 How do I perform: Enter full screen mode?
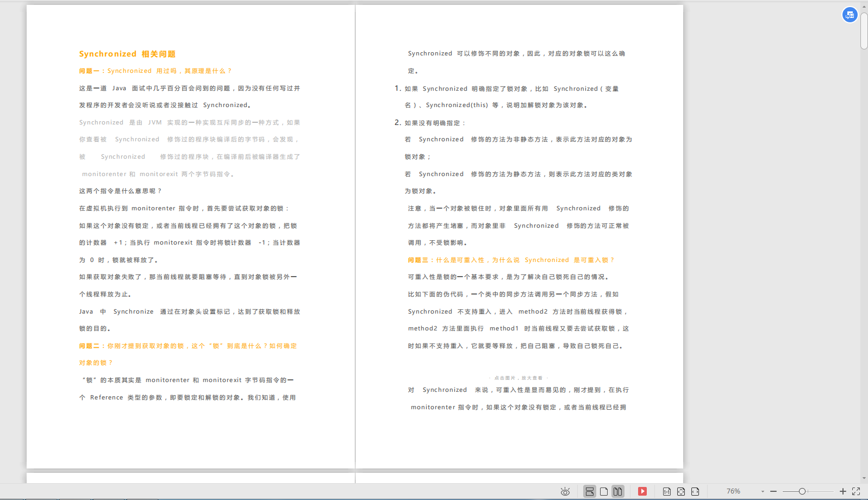tap(856, 491)
